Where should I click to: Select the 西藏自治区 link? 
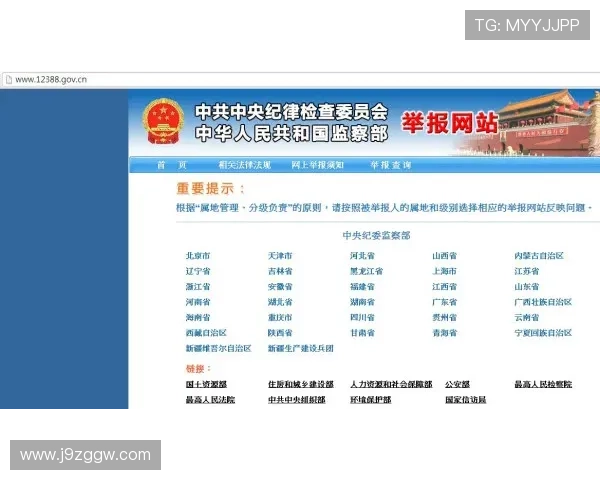point(206,333)
